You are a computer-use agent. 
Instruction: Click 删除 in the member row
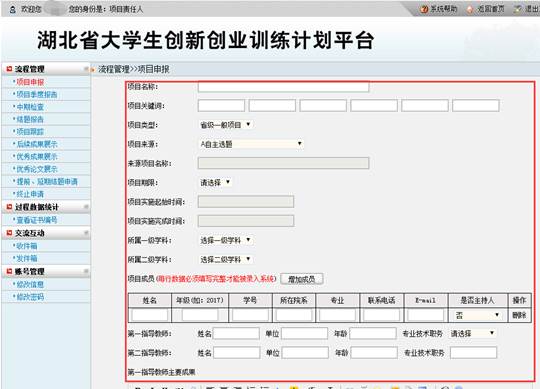(x=519, y=315)
